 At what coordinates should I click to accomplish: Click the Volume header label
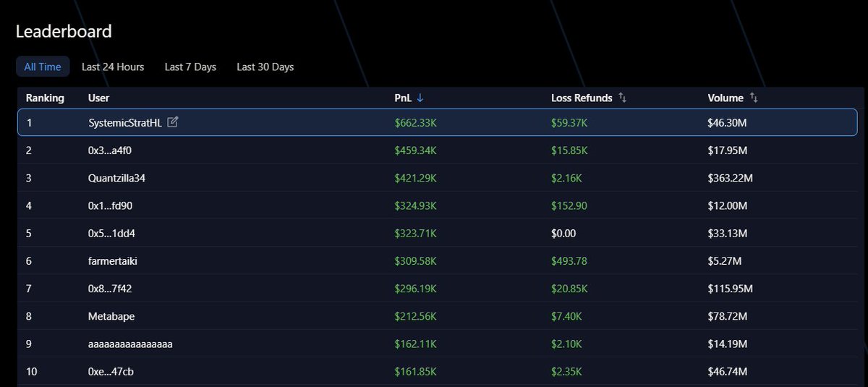point(726,98)
